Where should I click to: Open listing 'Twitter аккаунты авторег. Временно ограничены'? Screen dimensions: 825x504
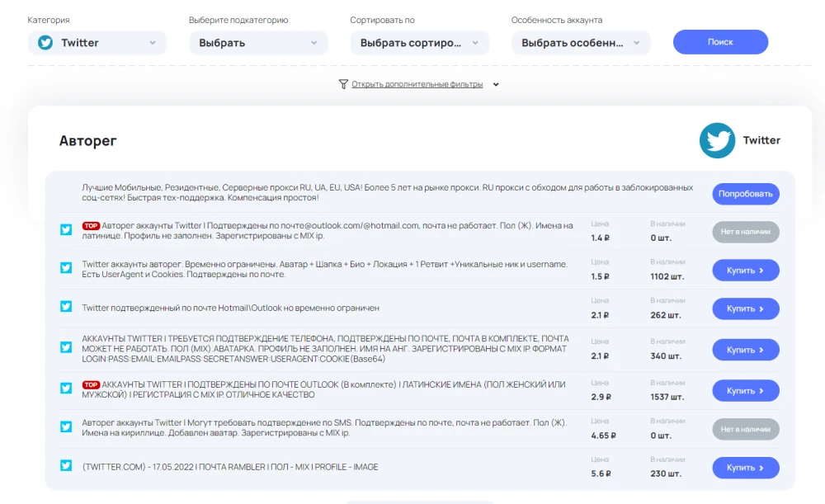[x=324, y=269]
